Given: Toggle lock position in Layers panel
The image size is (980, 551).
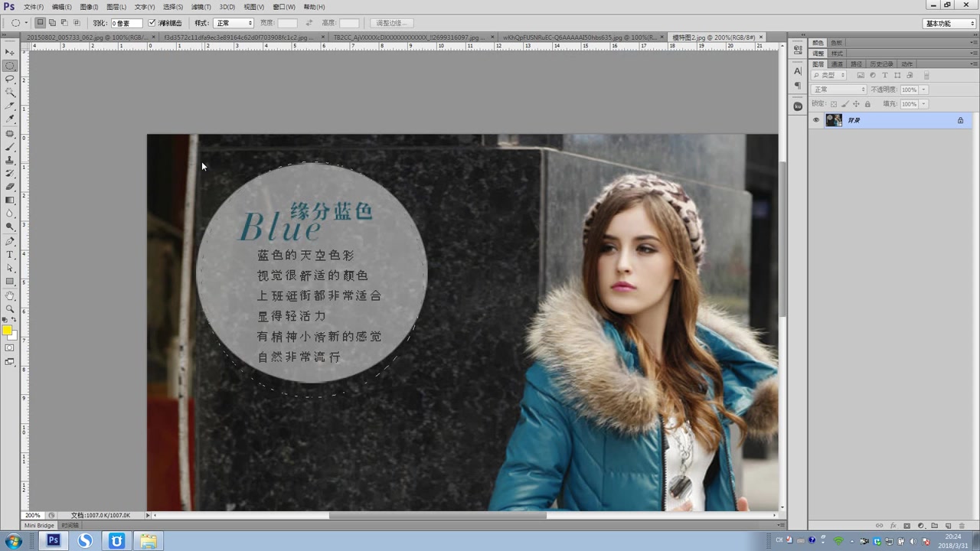Looking at the screenshot, I should [856, 103].
